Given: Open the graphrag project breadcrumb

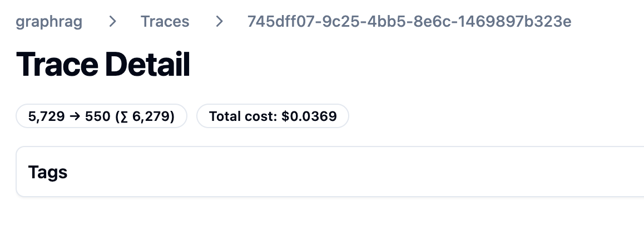Looking at the screenshot, I should [x=49, y=22].
